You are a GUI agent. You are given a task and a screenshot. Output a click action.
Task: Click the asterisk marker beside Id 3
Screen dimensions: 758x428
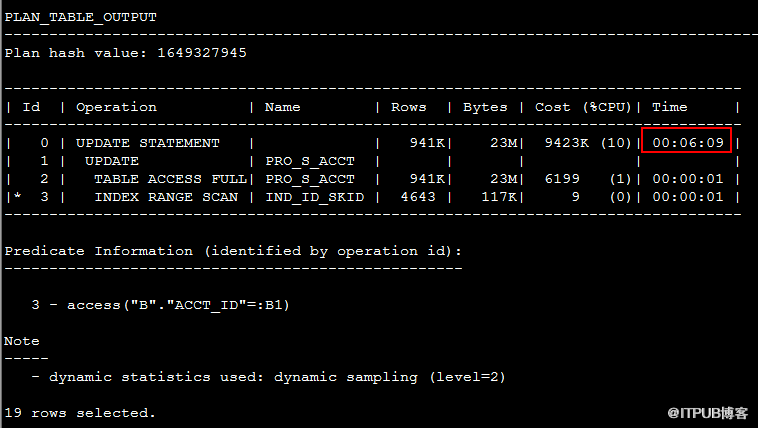tap(17, 196)
